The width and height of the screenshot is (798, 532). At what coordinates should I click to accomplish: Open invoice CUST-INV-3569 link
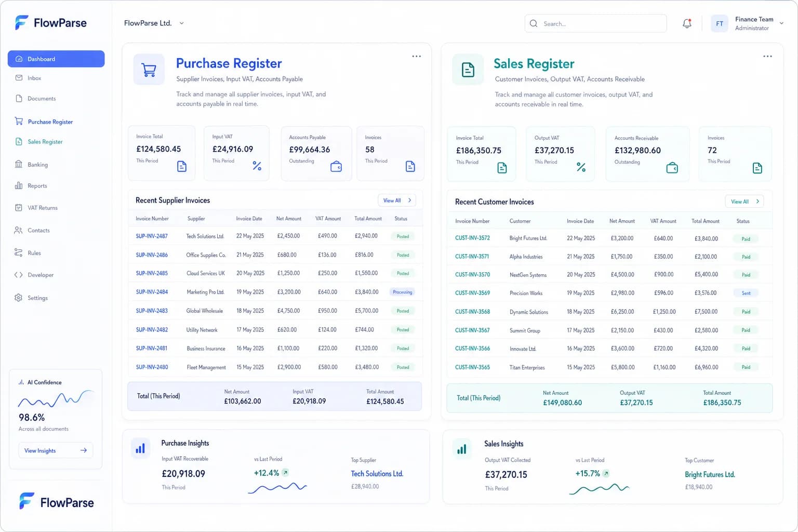point(472,293)
